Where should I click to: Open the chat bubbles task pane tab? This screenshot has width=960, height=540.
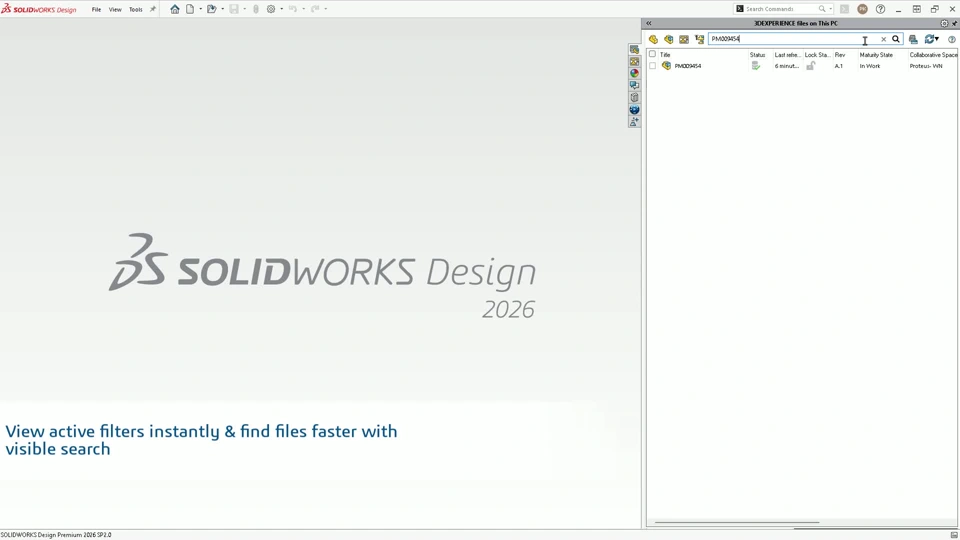(x=634, y=86)
